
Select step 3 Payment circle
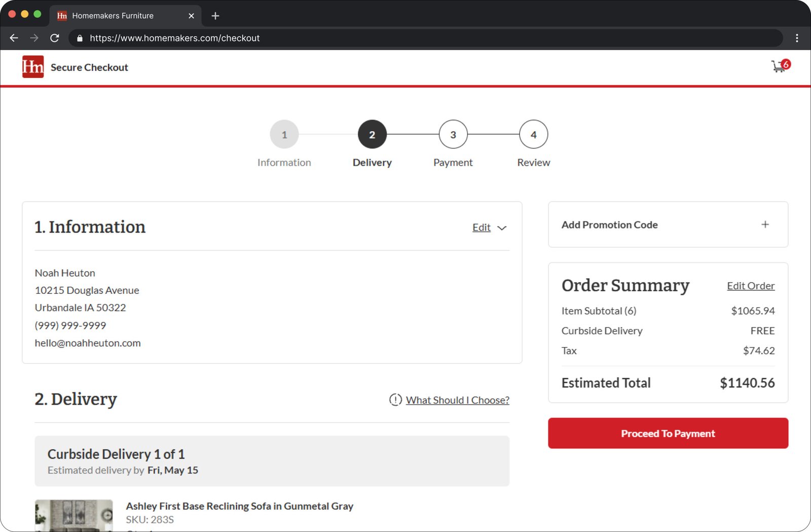pos(453,135)
